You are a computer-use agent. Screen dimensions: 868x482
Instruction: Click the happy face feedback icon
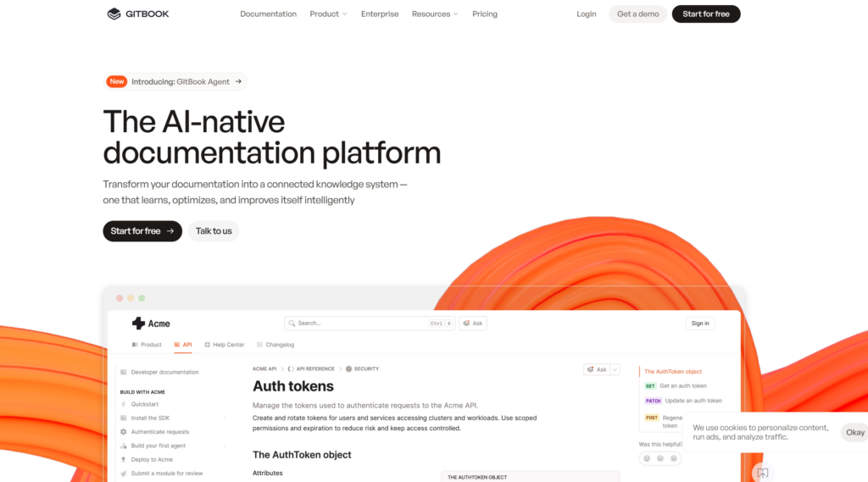(647, 458)
